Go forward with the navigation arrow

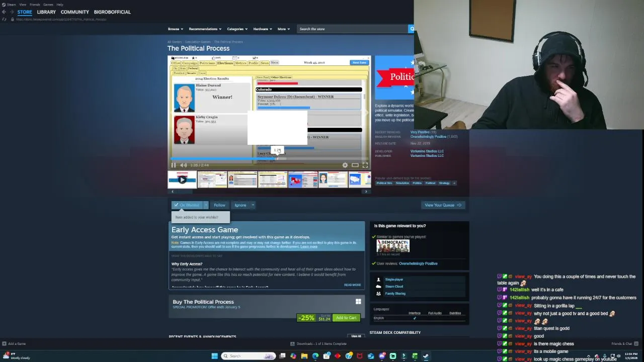coord(12,12)
